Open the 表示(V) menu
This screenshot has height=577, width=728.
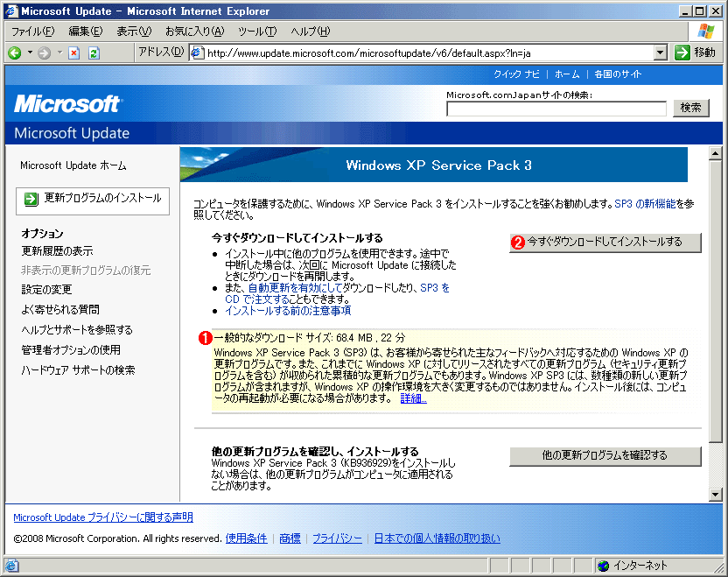coord(134,32)
